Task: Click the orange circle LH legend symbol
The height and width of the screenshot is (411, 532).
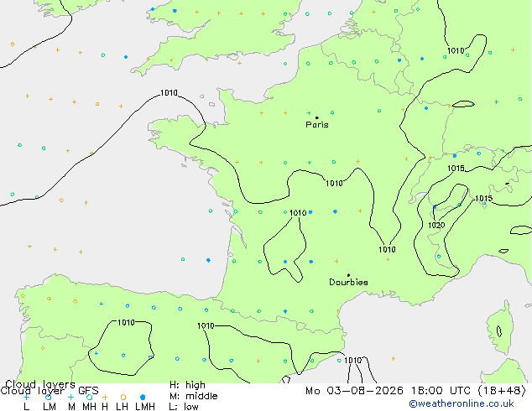Action: pos(123,397)
